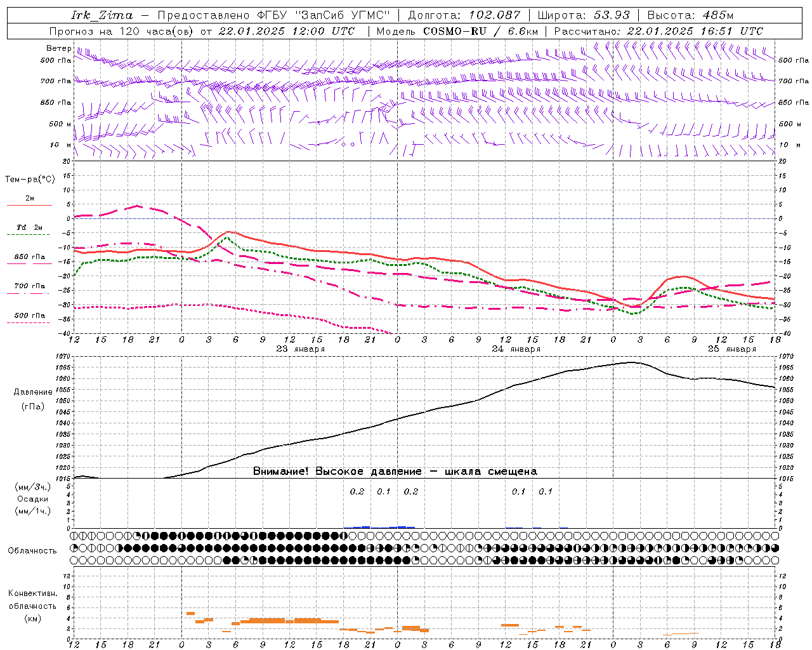Click the 700 гПа temperature legend label
Viewport: 812px width, 650px height.
(x=30, y=286)
